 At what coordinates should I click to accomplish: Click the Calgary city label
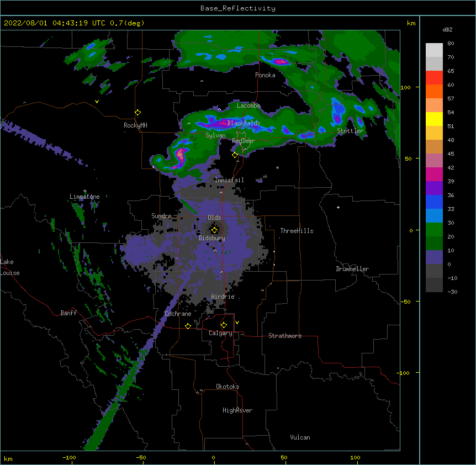coord(221,333)
